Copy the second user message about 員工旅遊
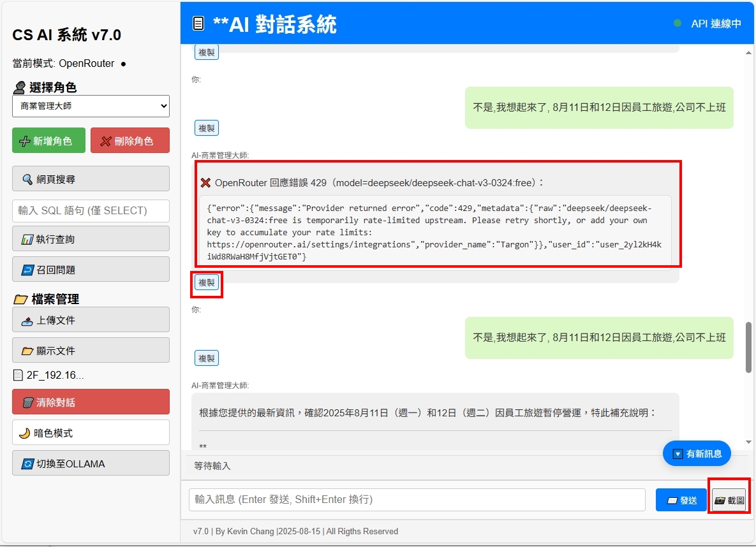This screenshot has width=756, height=547. click(206, 358)
